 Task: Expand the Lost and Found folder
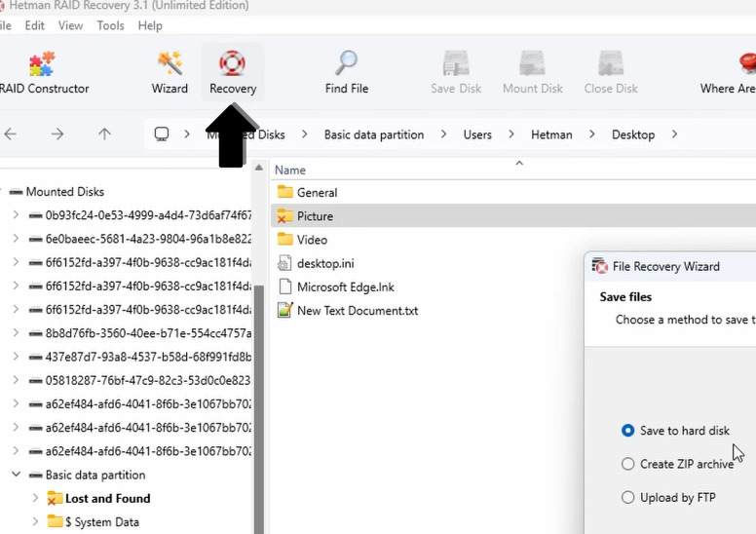tap(35, 498)
